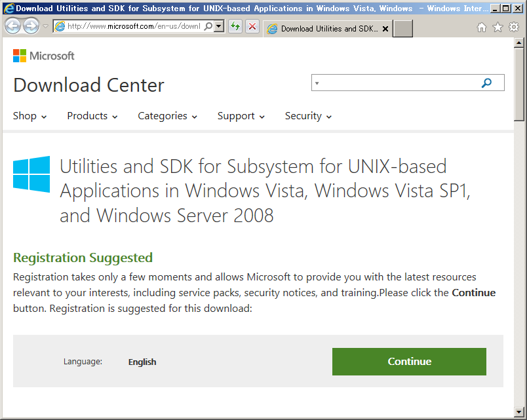
Task: Click the red Stop loading icon
Action: pyautogui.click(x=252, y=27)
